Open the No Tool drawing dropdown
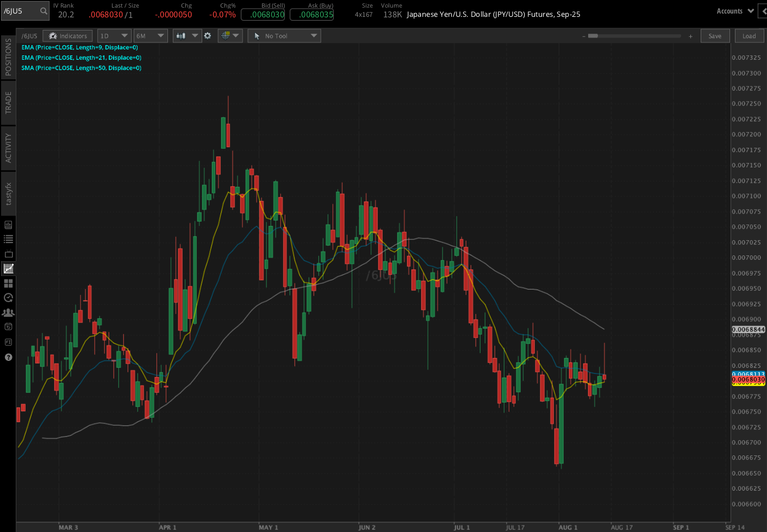This screenshot has height=532, width=767. click(x=284, y=36)
